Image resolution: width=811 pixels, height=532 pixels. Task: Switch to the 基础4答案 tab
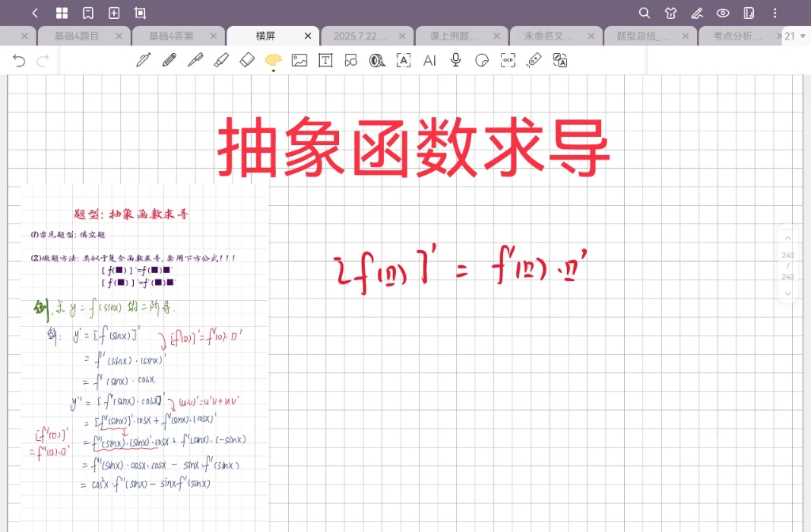pos(171,36)
